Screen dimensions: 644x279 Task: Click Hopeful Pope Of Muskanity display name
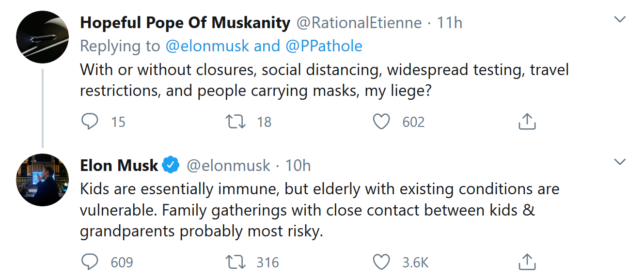[185, 22]
